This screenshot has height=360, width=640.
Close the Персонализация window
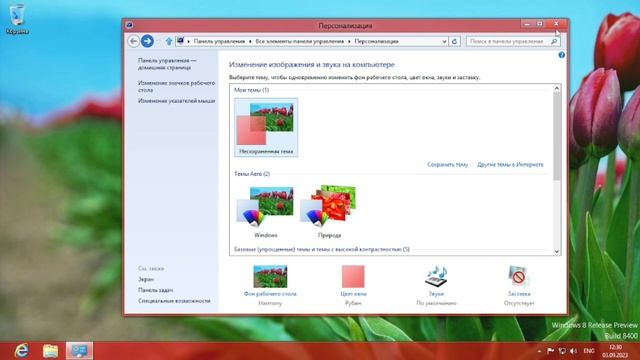coord(556,24)
